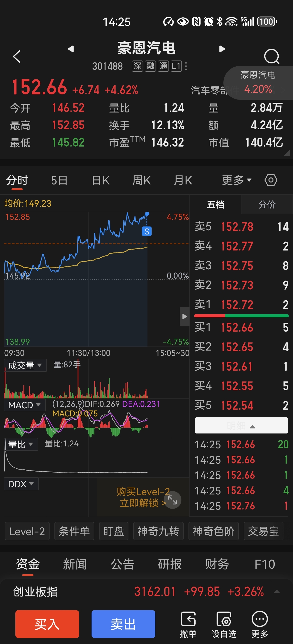Tap the 均价:149.23 label
Viewport: 293px width, 644px height.
28,203
